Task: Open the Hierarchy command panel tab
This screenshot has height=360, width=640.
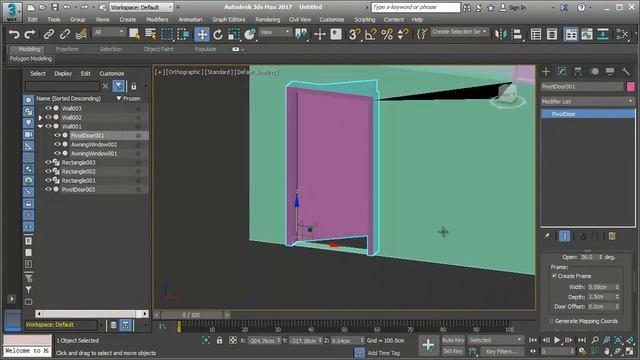Action: click(x=578, y=72)
